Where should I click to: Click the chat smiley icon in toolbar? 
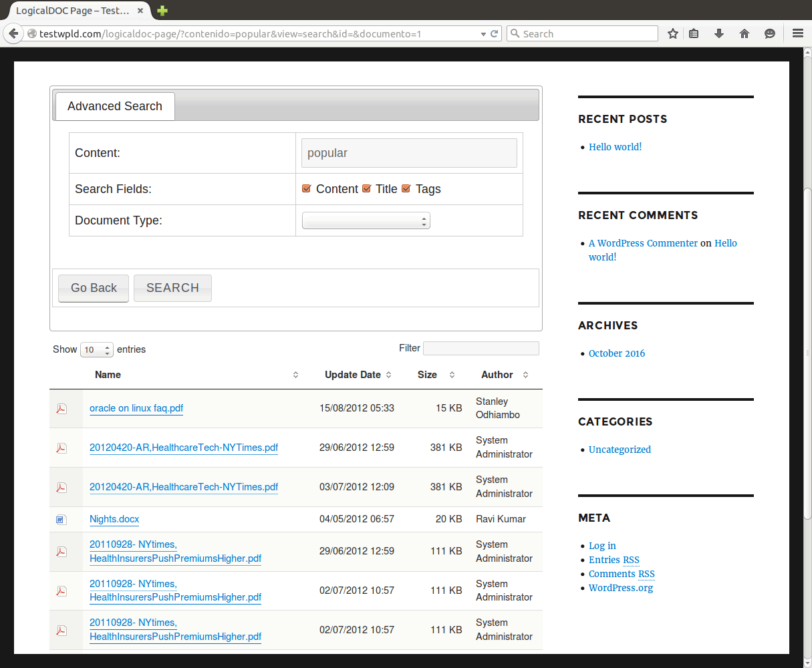pos(770,33)
